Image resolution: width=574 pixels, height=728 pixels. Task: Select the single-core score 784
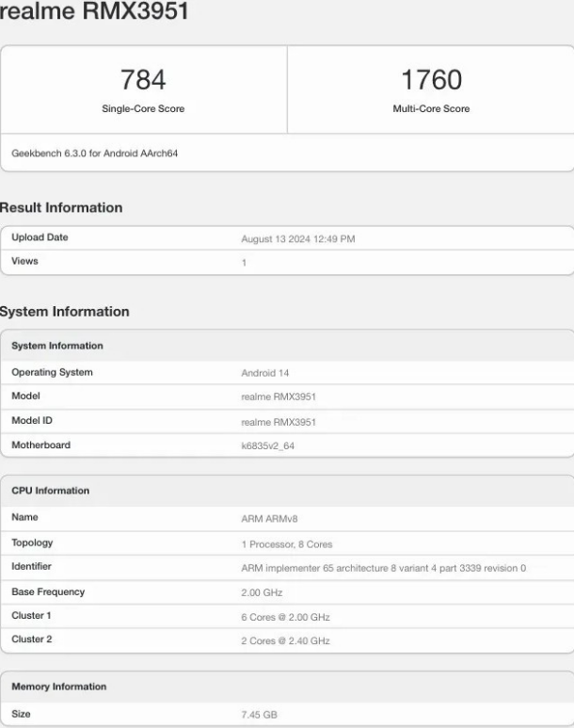point(143,79)
